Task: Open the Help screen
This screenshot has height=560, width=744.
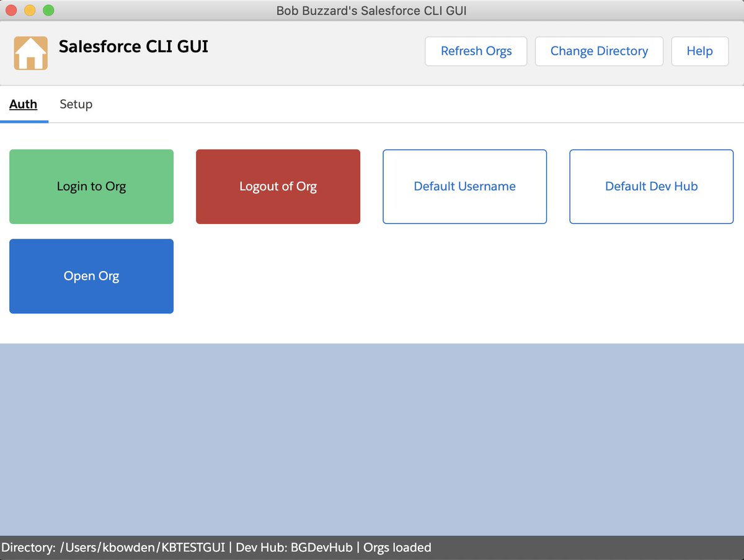Action: tap(699, 51)
